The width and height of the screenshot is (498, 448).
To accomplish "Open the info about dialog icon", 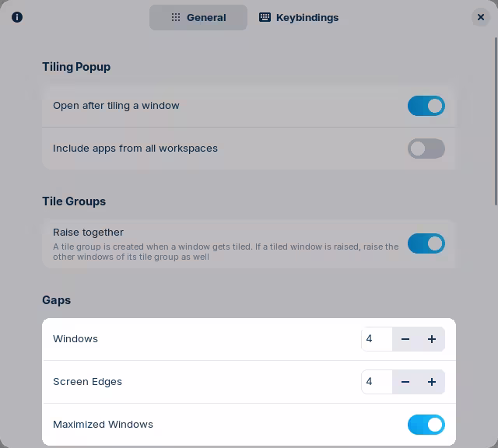I will coord(17,17).
